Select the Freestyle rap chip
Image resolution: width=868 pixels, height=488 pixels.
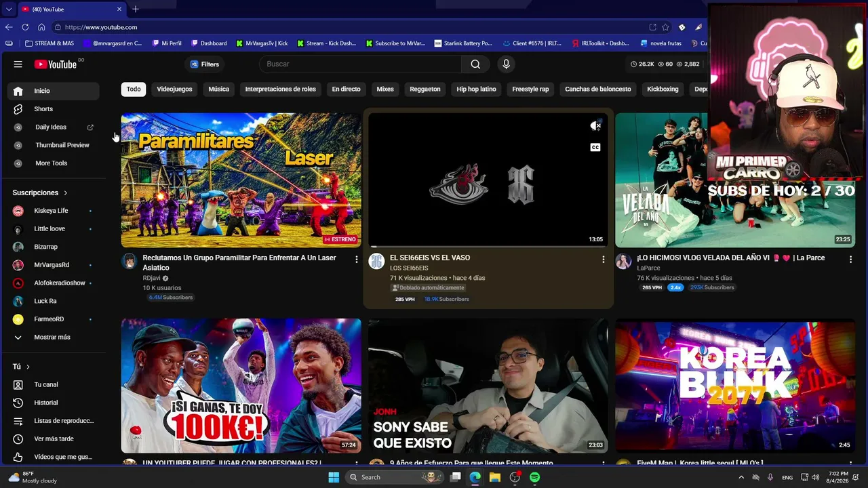(530, 89)
